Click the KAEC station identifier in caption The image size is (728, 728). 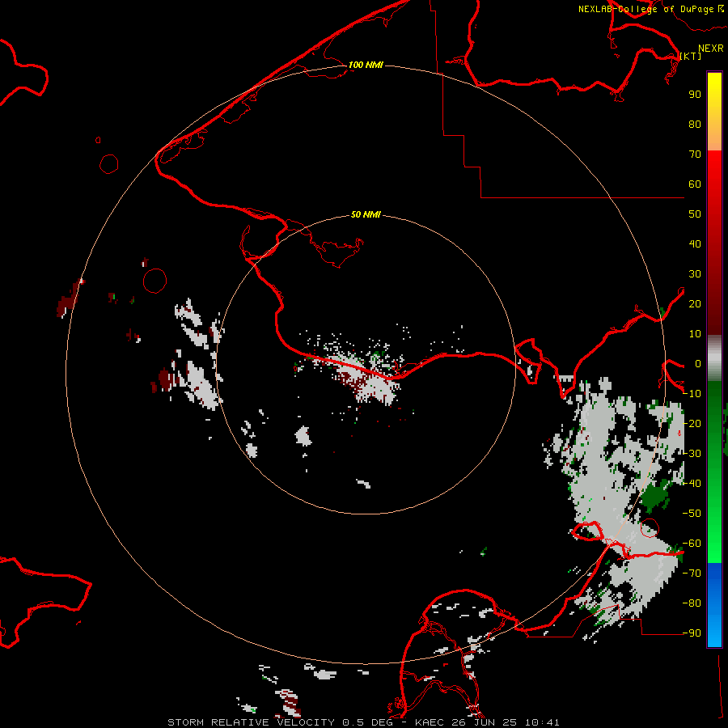pos(430,722)
